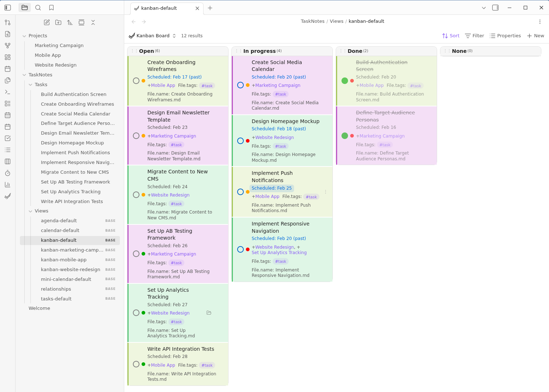Click the new folder icon in file explorer
Viewport: 549px width, 392px height.
(x=58, y=22)
